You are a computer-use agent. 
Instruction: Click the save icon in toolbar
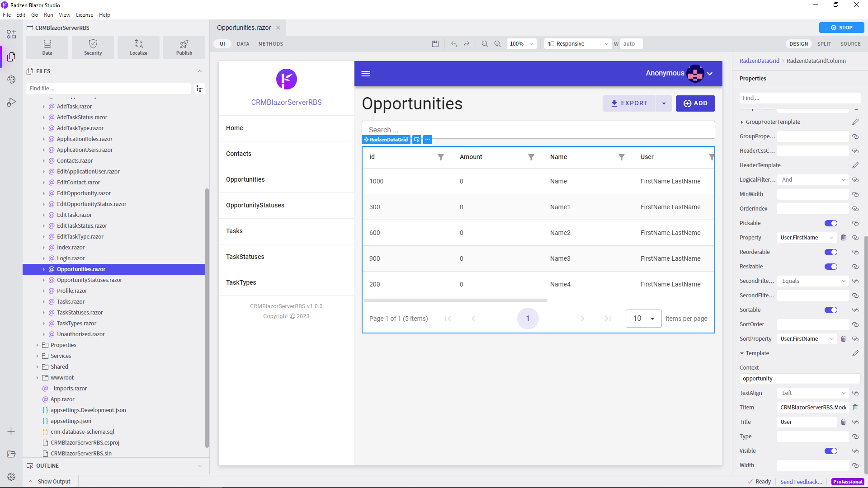pyautogui.click(x=435, y=44)
